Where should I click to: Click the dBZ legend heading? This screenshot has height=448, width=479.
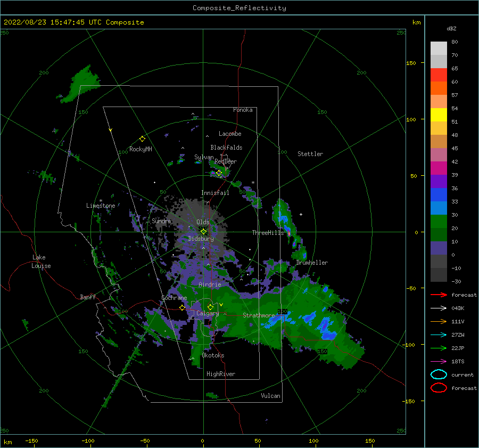[x=451, y=28]
